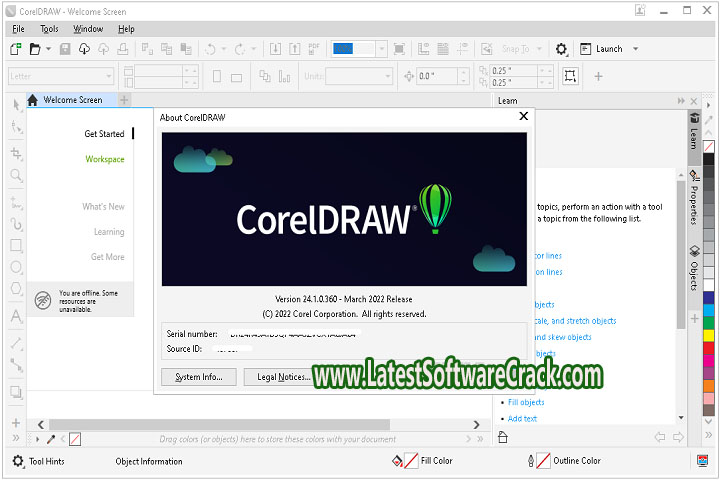Open the Add text link
Image resolution: width=720 pixels, height=480 pixels.
click(522, 418)
